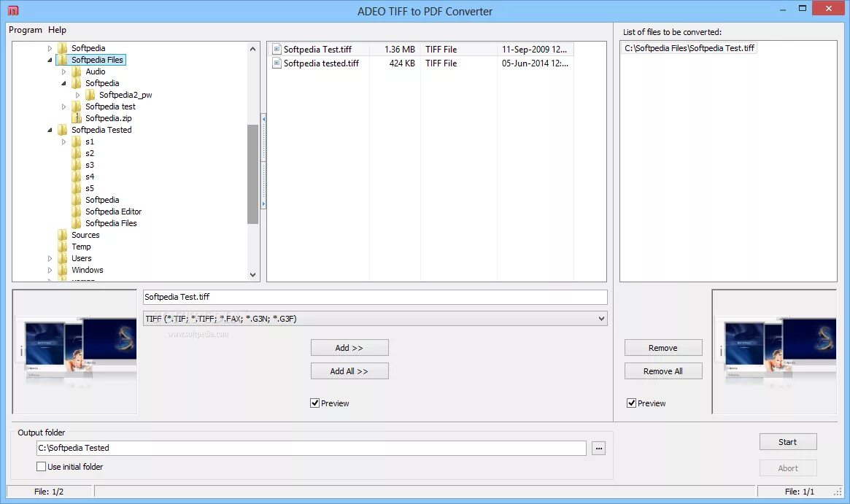Viewport: 850px width, 504px height.
Task: Expand the top Softpedia folder node
Action: [x=50, y=48]
